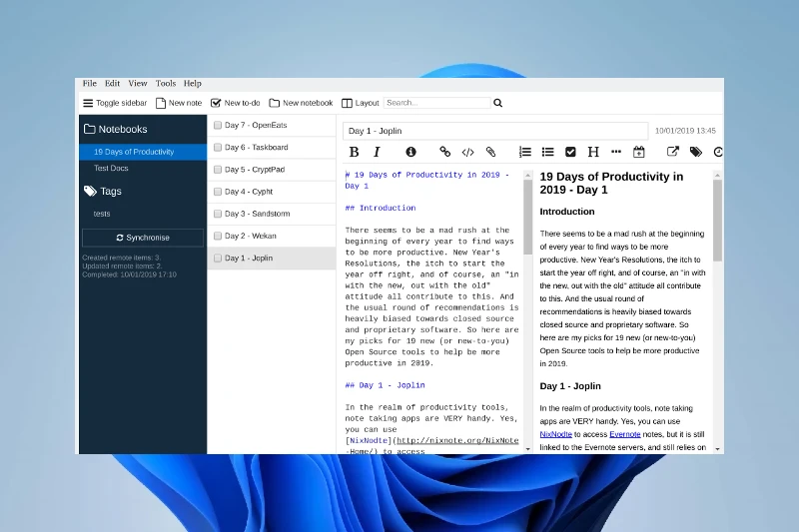Click the note title field Day 1 - Joplin
This screenshot has height=532, width=799.
[x=495, y=131]
